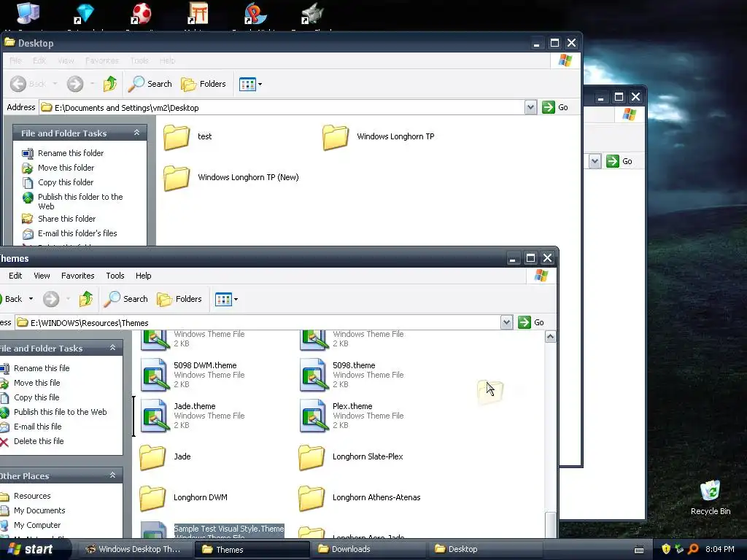Select Jade.theme file
The height and width of the screenshot is (560, 747).
tap(193, 416)
